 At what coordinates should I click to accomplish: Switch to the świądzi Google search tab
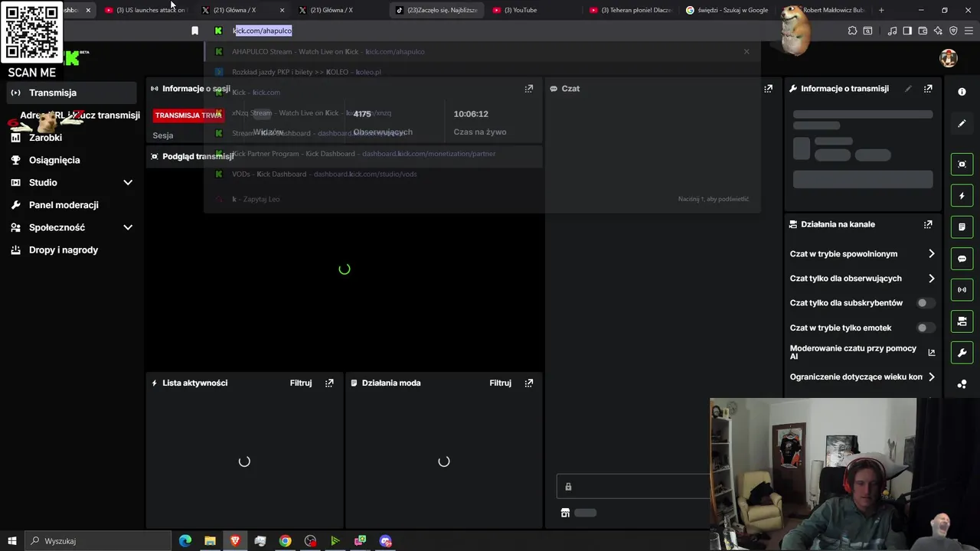[727, 10]
